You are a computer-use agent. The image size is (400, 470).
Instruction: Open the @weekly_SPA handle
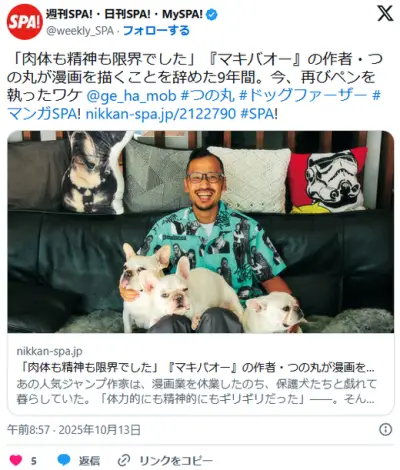[x=80, y=31]
